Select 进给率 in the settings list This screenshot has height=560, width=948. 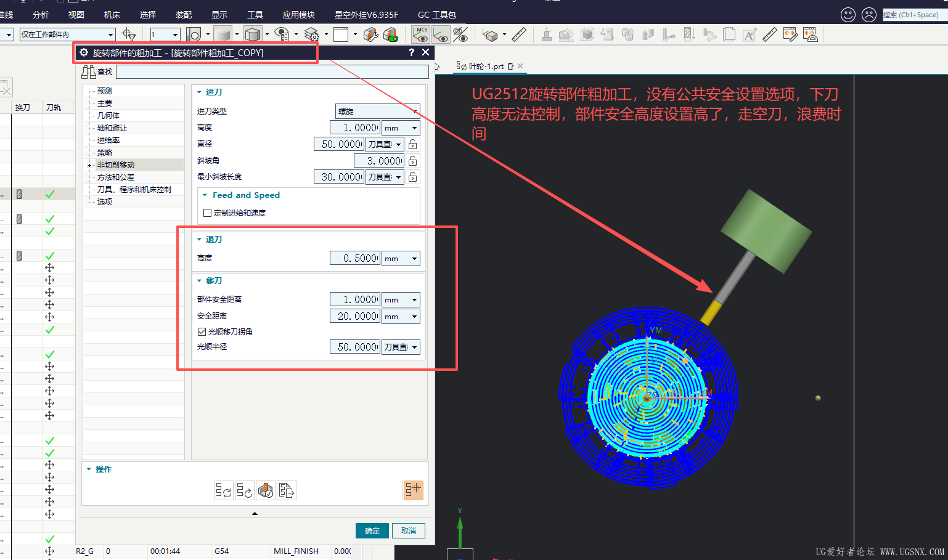coord(108,140)
